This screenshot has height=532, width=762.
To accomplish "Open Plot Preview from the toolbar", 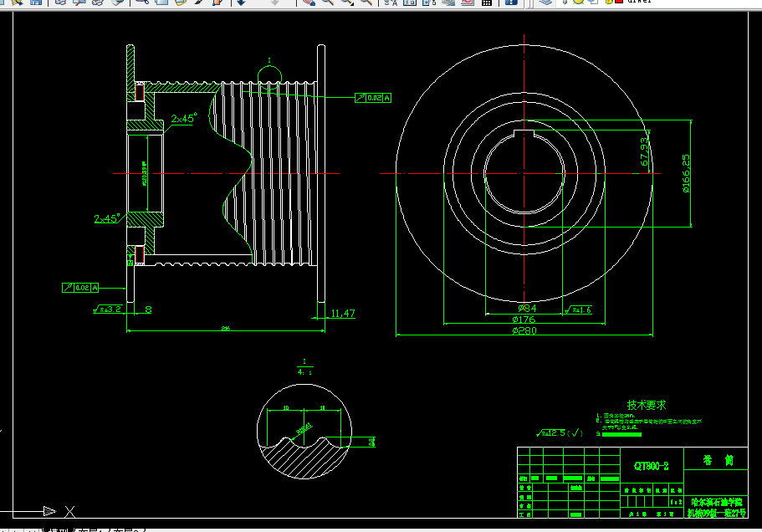I will point(79,2).
